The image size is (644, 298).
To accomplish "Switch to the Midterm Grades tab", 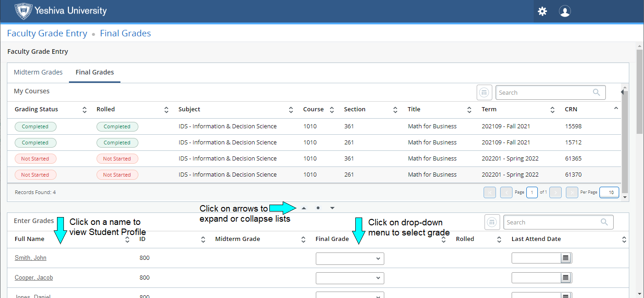I will pyautogui.click(x=38, y=72).
